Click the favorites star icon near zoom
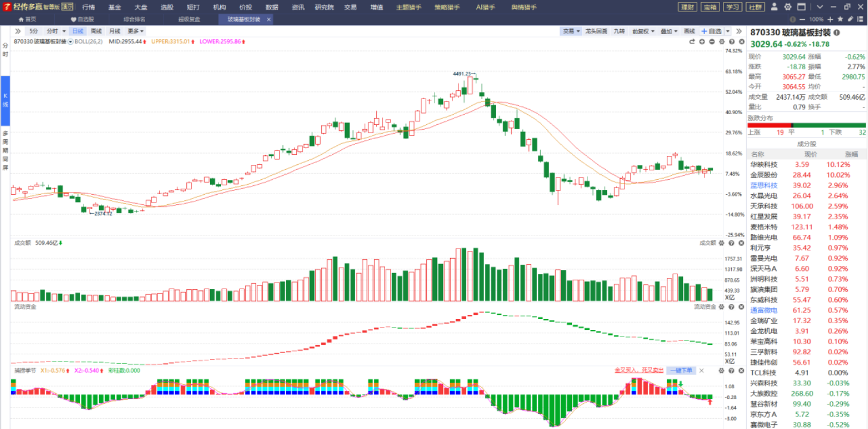The image size is (868, 429). point(840,19)
